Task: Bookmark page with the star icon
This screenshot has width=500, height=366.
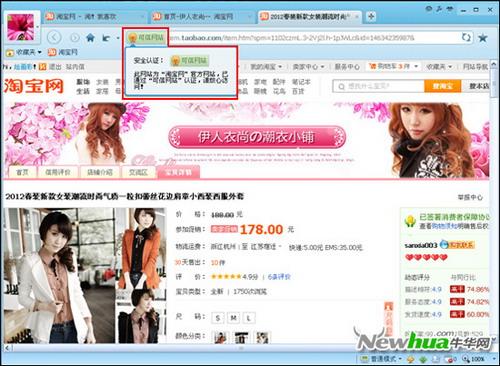Action: click(483, 38)
